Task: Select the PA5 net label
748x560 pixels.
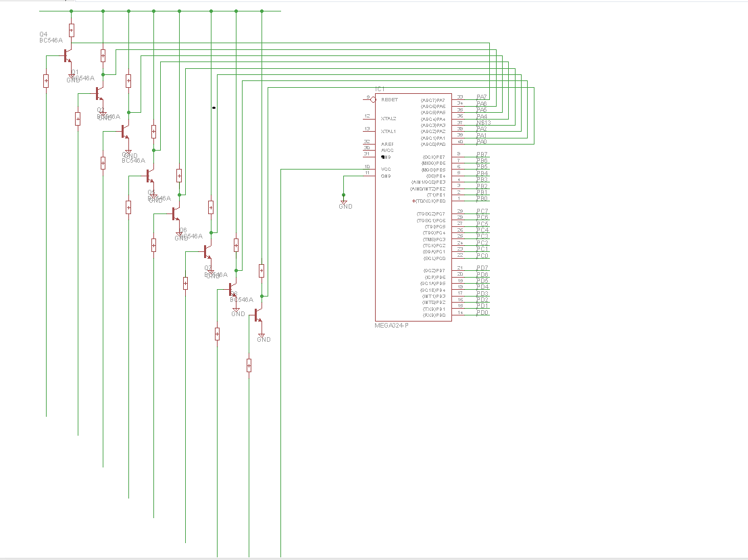Action: pos(482,109)
